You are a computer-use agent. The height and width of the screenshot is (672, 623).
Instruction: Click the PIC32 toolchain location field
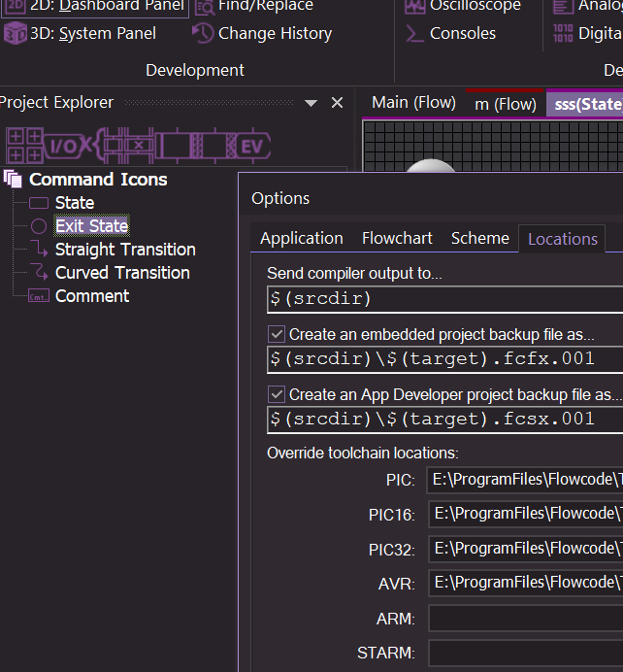tap(526, 549)
